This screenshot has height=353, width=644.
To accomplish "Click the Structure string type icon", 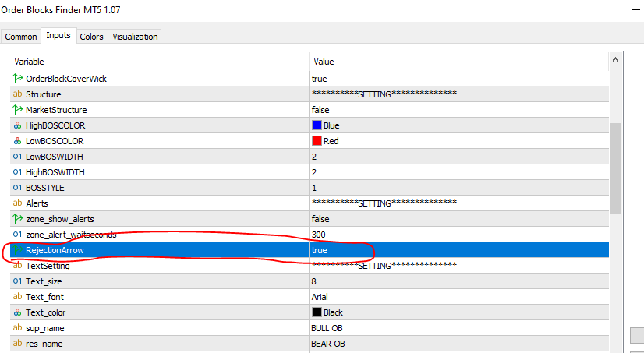I will coord(18,94).
